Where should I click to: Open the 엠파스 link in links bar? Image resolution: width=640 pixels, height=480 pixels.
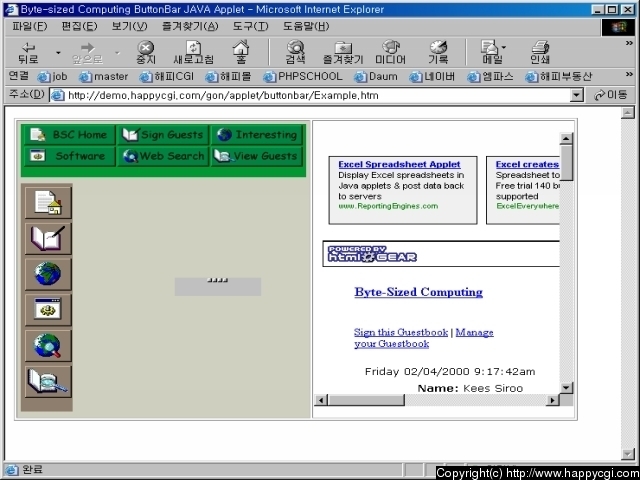pyautogui.click(x=490, y=77)
